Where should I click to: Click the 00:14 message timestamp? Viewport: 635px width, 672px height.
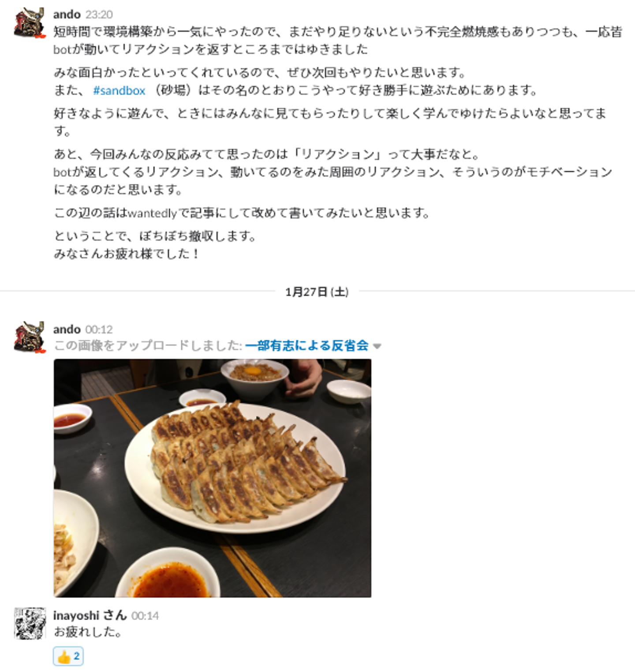click(145, 616)
